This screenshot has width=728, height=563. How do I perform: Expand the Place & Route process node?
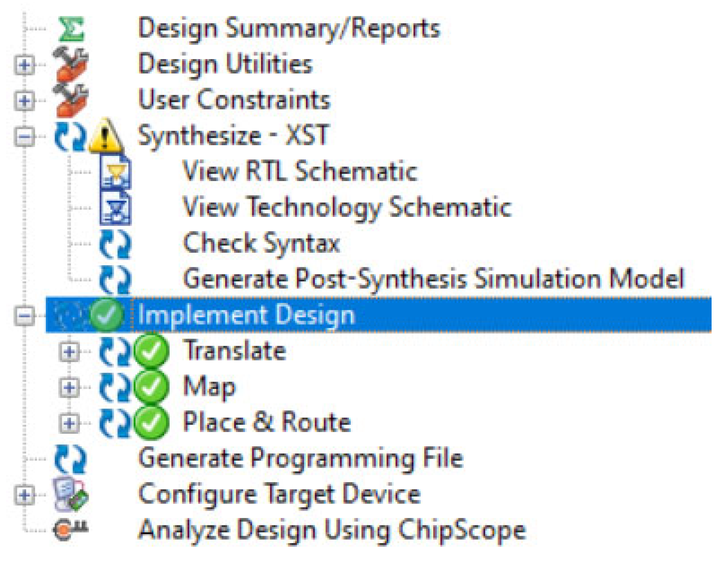(x=69, y=423)
